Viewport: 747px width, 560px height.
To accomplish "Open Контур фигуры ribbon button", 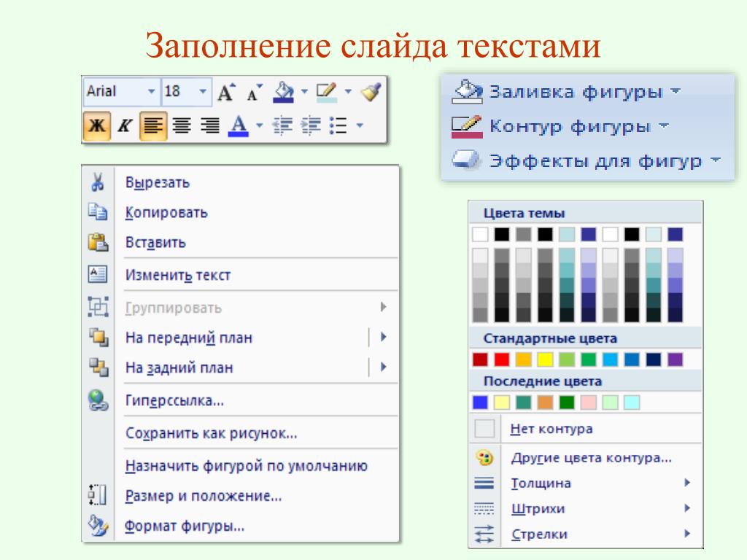I will pos(561,127).
